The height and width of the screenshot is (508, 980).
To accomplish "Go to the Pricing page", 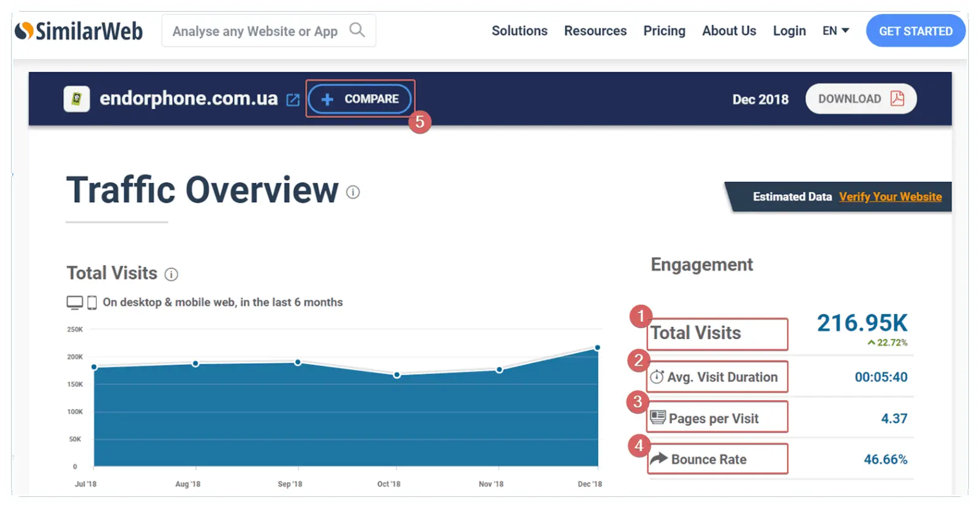I will [664, 31].
